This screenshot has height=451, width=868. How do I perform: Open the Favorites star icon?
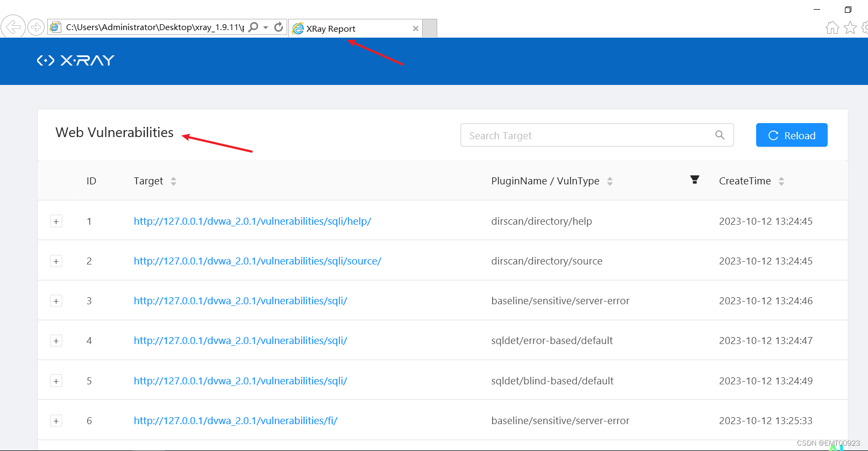click(850, 27)
